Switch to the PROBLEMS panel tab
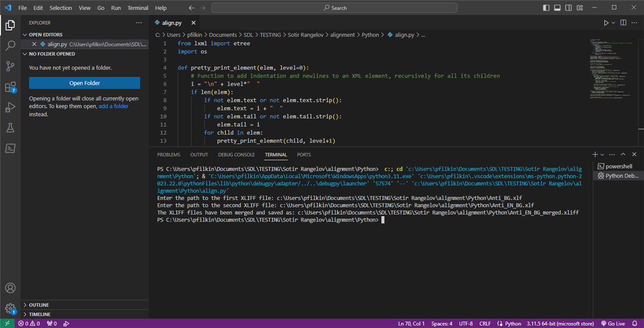 click(x=169, y=155)
